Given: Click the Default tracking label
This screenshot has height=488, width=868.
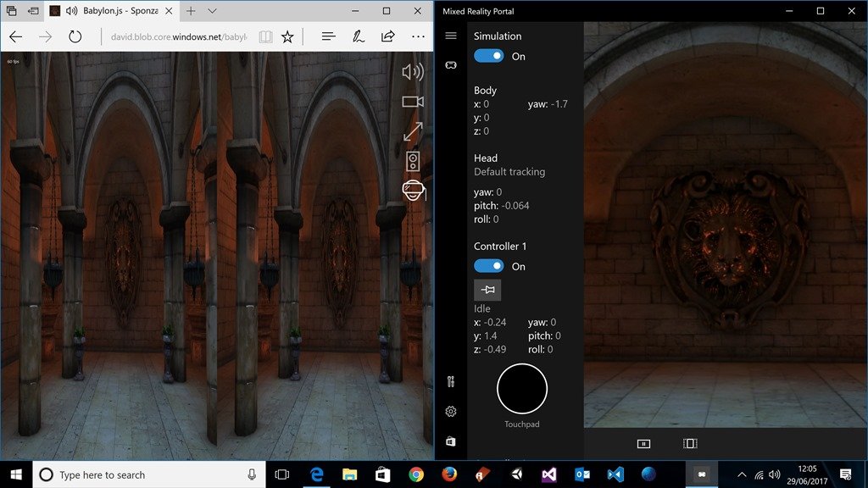Looking at the screenshot, I should click(509, 171).
